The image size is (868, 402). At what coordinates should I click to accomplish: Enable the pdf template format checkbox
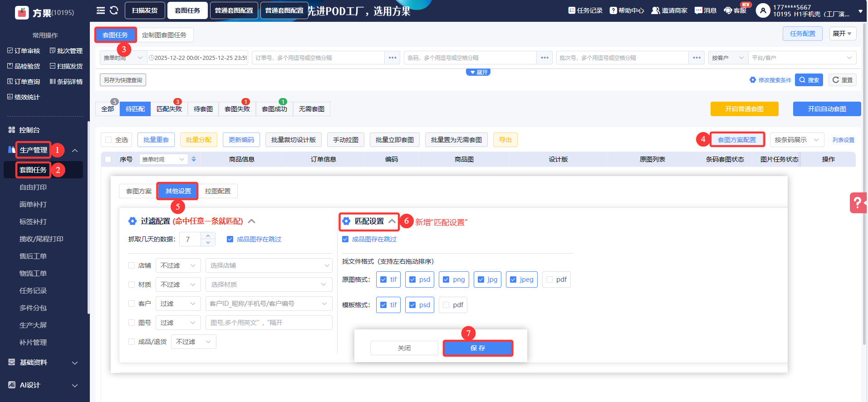446,305
